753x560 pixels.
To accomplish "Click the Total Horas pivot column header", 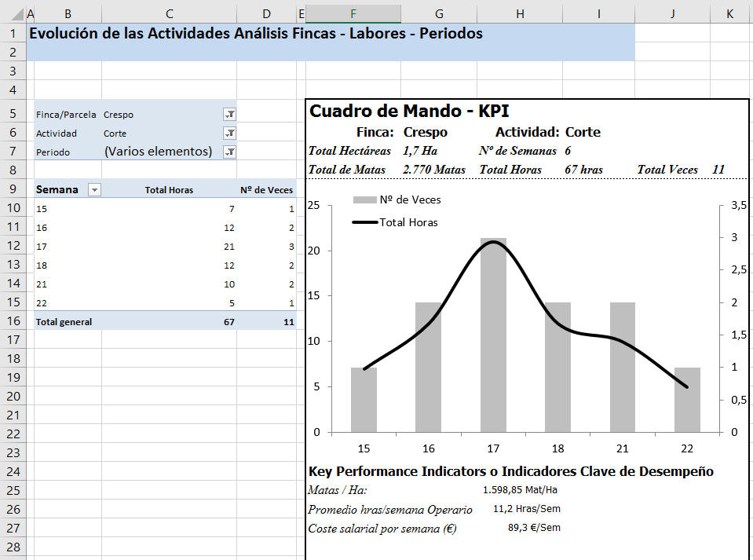I will (x=169, y=189).
